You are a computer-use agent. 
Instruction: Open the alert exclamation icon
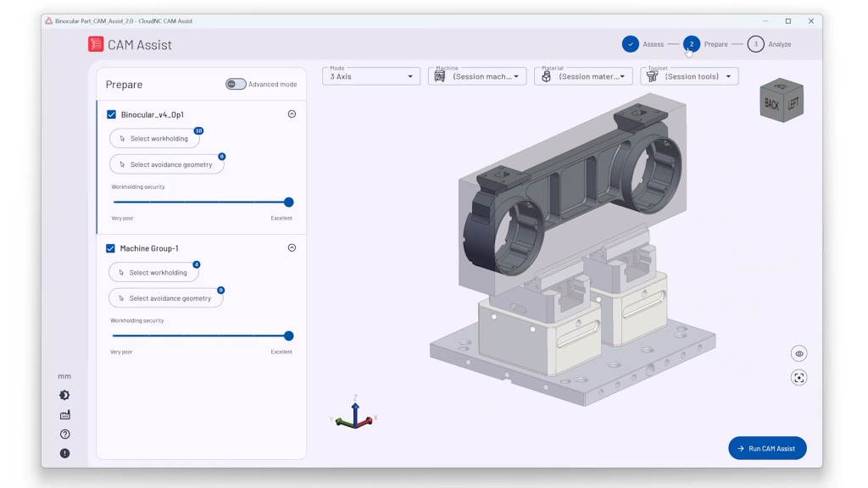[x=65, y=454]
